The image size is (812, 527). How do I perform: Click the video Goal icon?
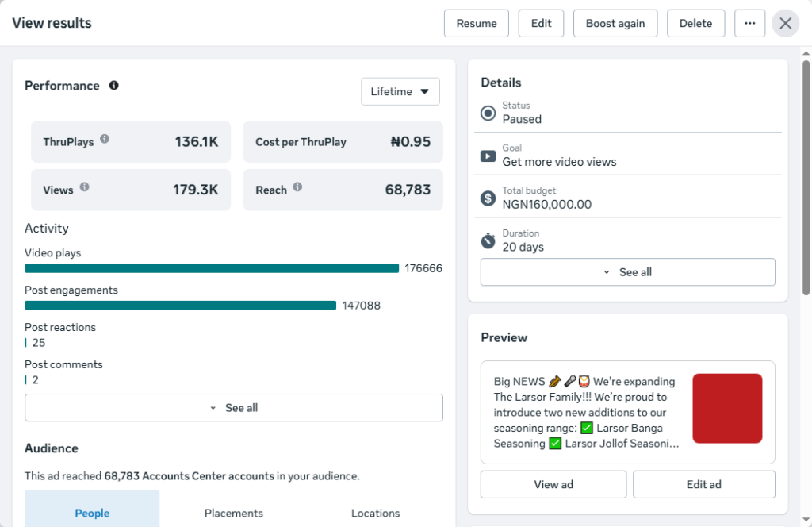click(x=488, y=156)
